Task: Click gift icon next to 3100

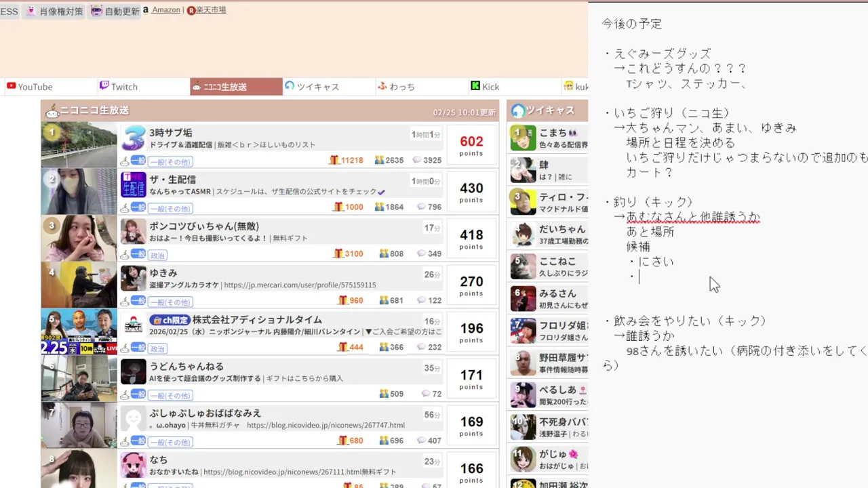Action: pos(338,253)
